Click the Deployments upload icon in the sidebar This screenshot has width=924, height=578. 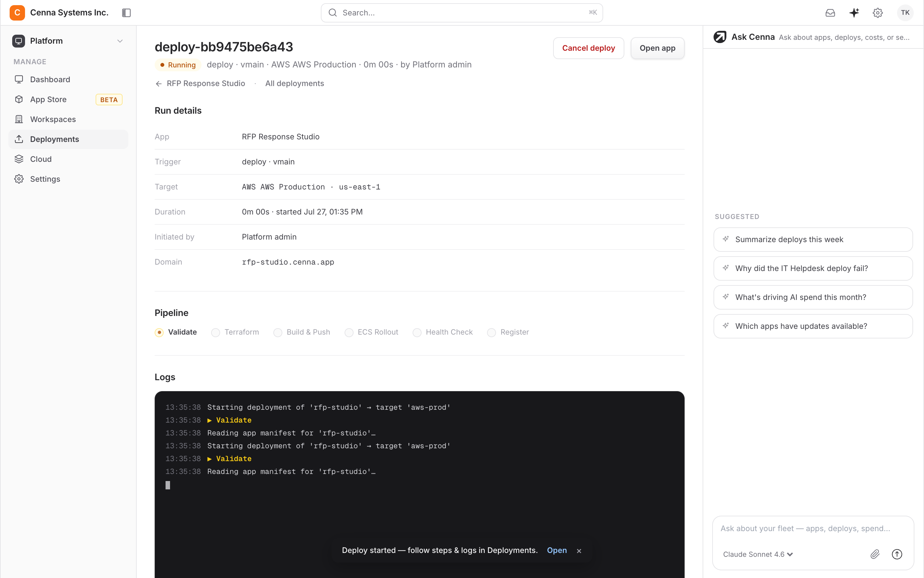(19, 139)
